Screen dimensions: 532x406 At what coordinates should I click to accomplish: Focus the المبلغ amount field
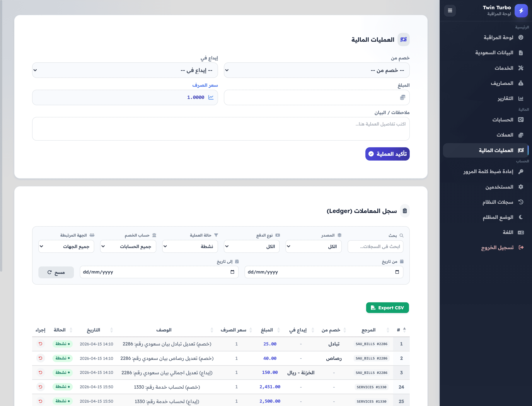[x=317, y=98]
